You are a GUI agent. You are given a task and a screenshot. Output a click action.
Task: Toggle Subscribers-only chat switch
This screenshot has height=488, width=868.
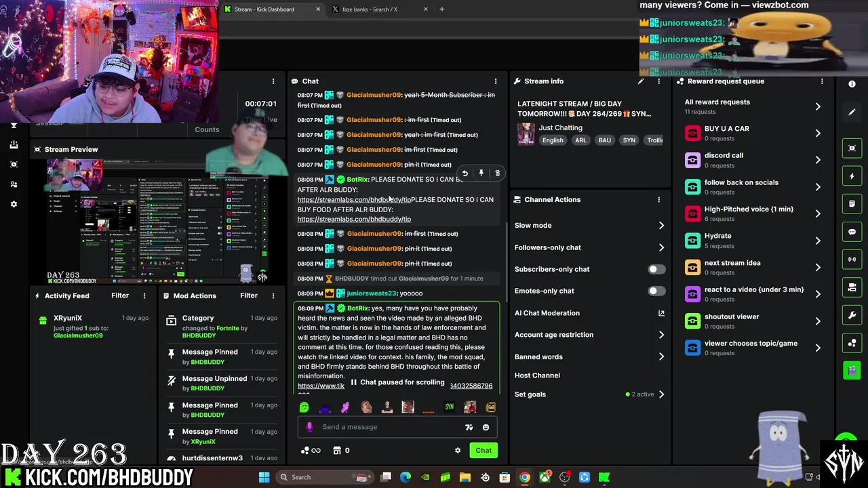(656, 269)
